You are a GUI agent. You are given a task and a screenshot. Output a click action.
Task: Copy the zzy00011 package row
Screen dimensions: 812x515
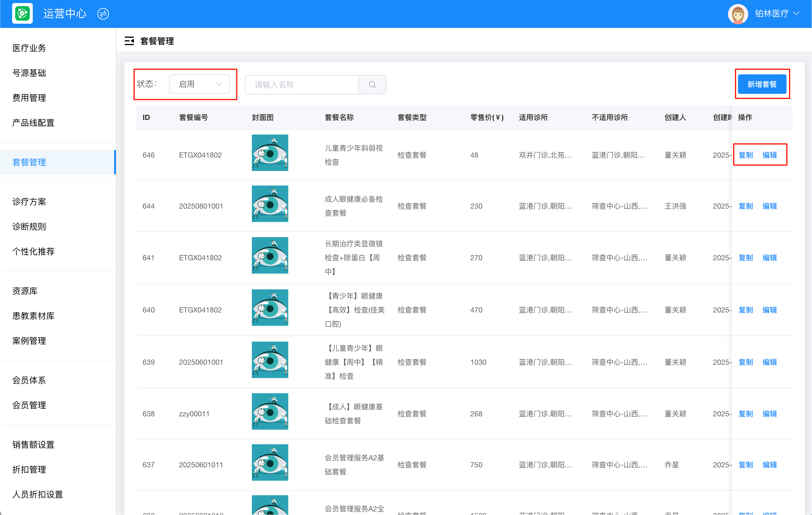click(746, 414)
